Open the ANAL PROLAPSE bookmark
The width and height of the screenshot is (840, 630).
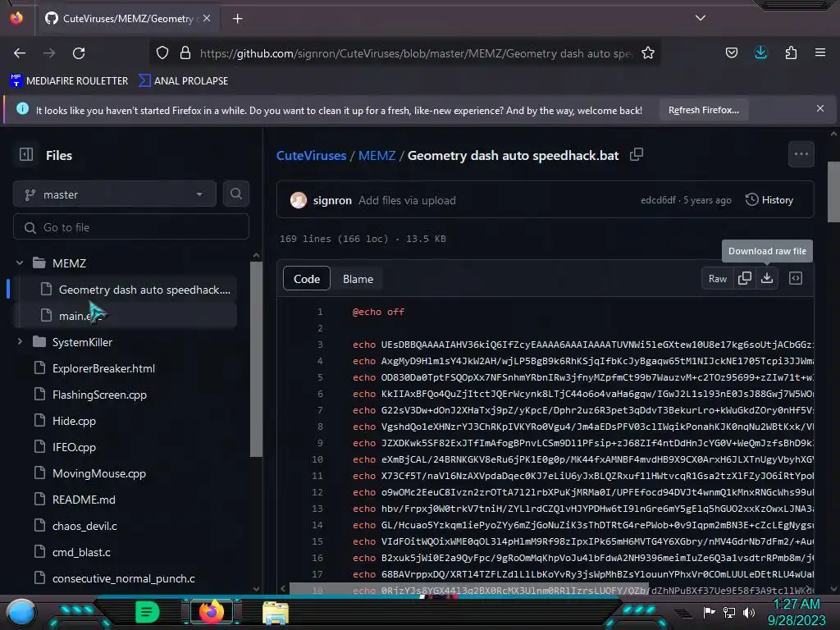pyautogui.click(x=183, y=81)
